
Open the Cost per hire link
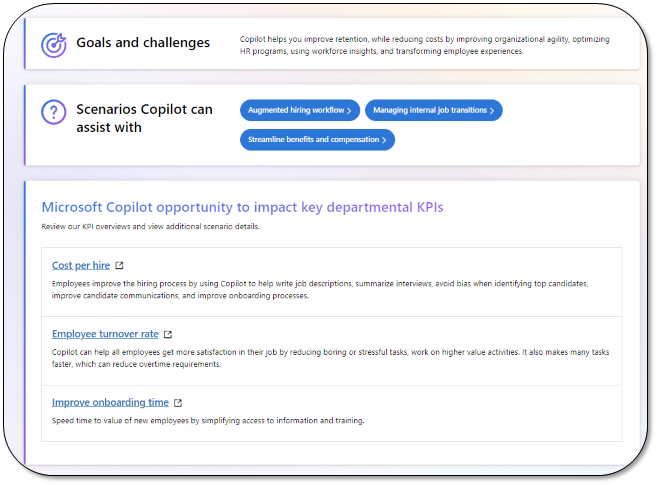[x=81, y=266]
